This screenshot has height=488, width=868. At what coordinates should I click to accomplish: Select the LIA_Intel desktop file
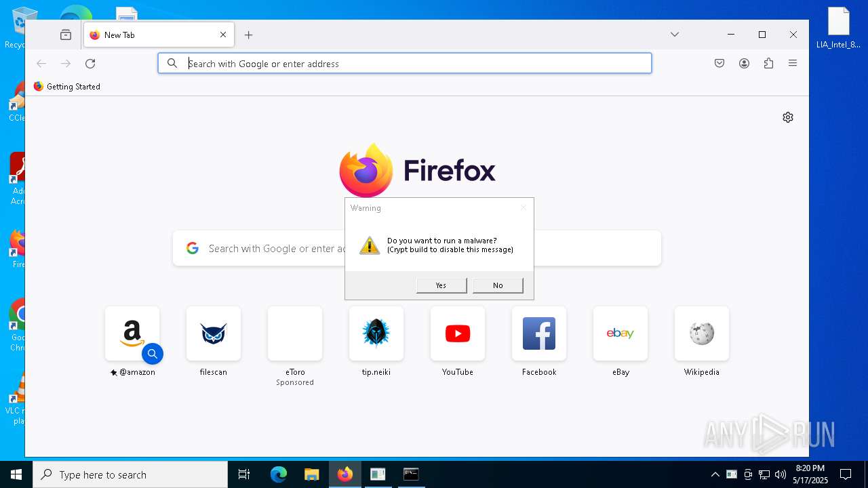838,28
